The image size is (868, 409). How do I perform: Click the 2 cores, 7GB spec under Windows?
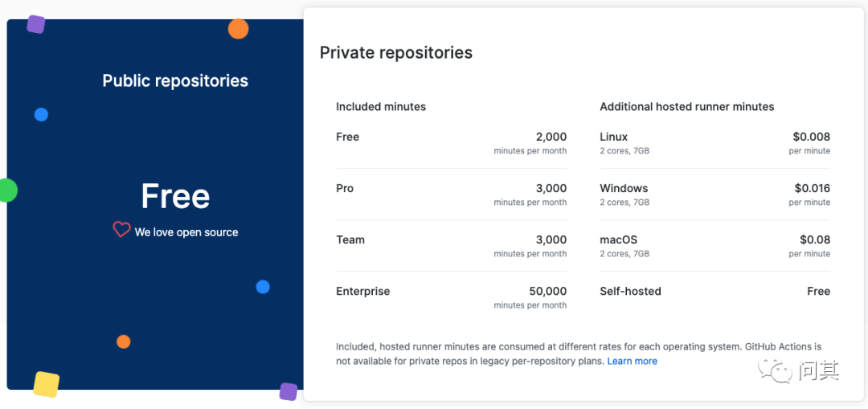625,202
